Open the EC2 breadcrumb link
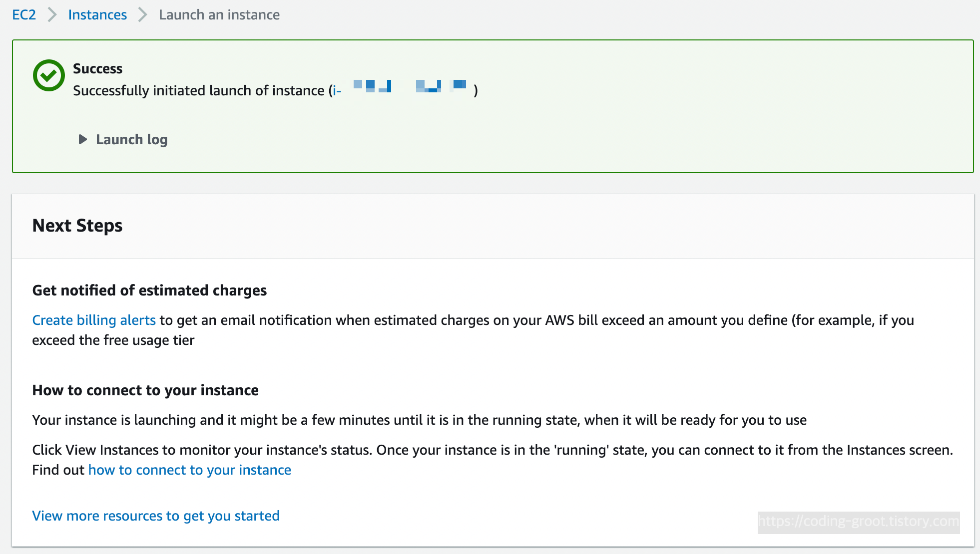The image size is (980, 554). pos(24,14)
